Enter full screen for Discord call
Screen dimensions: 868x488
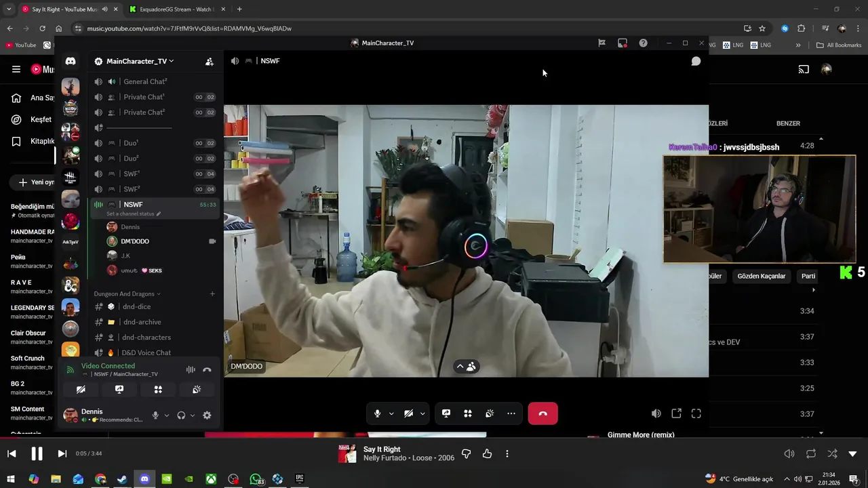[696, 413]
